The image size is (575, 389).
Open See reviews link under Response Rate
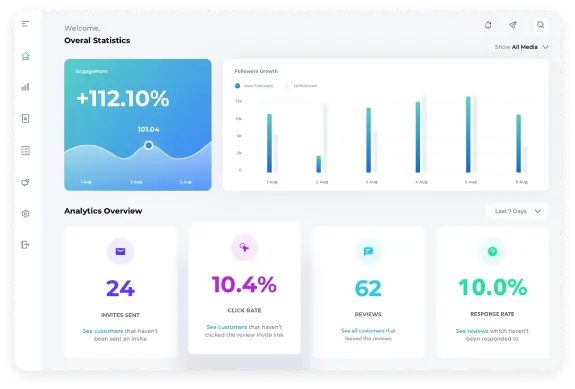(x=472, y=331)
